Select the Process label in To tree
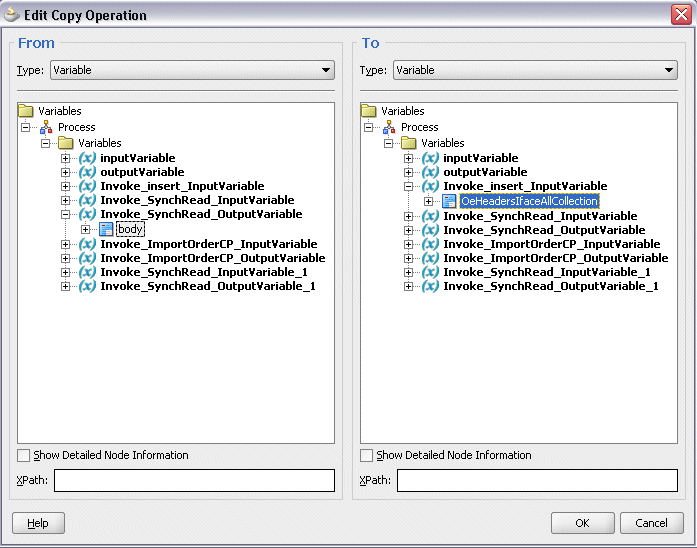The image size is (697, 548). [420, 128]
